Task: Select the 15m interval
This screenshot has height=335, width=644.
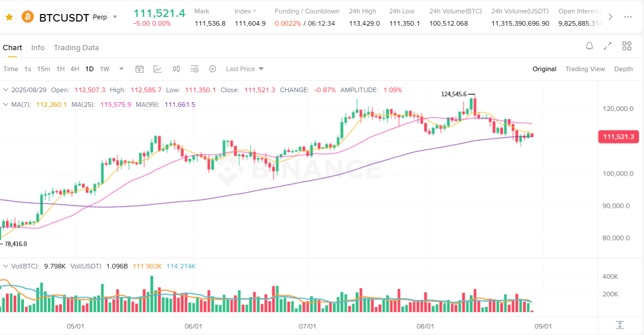Action: [x=43, y=69]
